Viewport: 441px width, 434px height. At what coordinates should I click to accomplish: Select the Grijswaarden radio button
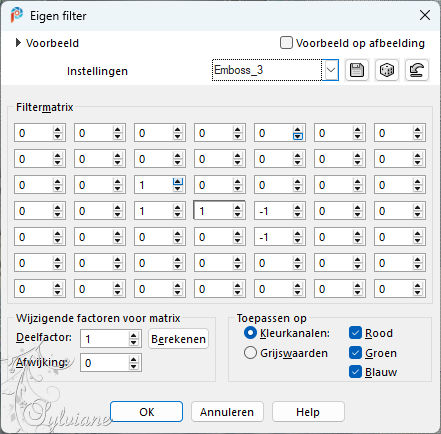pos(250,353)
